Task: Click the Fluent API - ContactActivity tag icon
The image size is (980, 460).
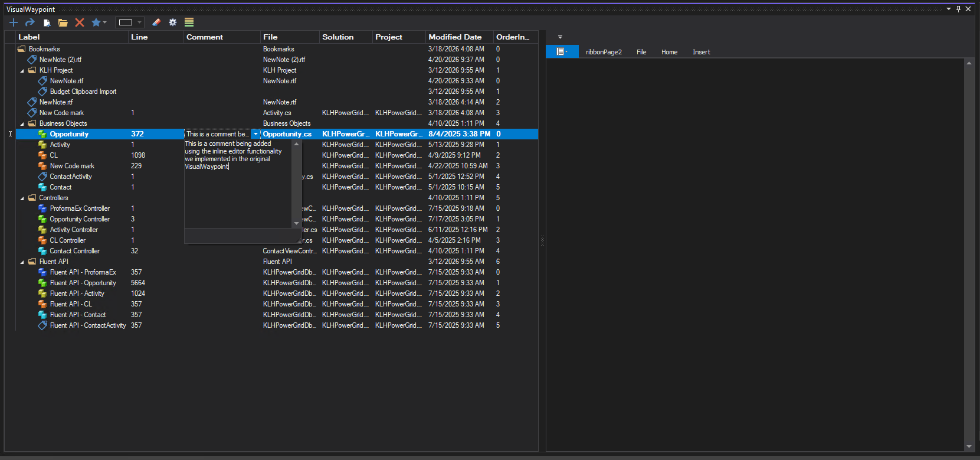Action: tap(43, 325)
